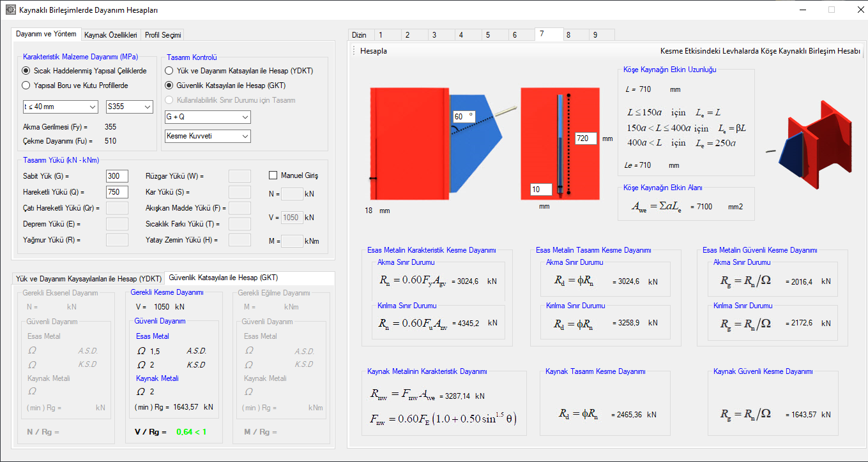Image resolution: width=868 pixels, height=462 pixels.
Task: Open the Yük ve Dayanım Katsayıları (YDKT) results tab
Action: click(x=88, y=279)
